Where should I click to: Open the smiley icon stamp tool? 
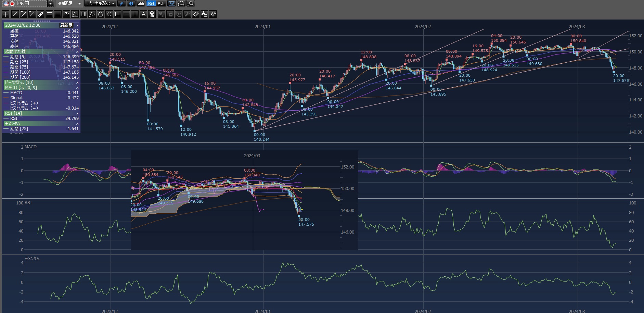pyautogui.click(x=152, y=14)
